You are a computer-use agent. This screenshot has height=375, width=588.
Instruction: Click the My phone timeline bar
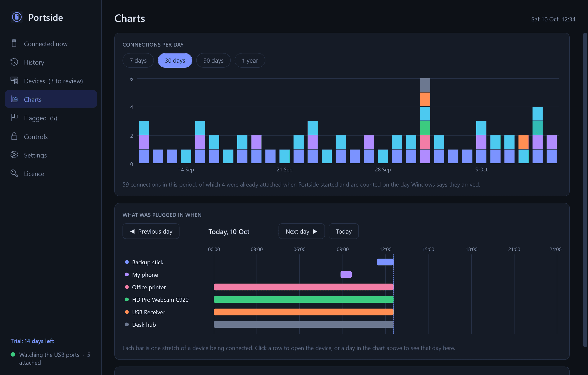pyautogui.click(x=346, y=274)
